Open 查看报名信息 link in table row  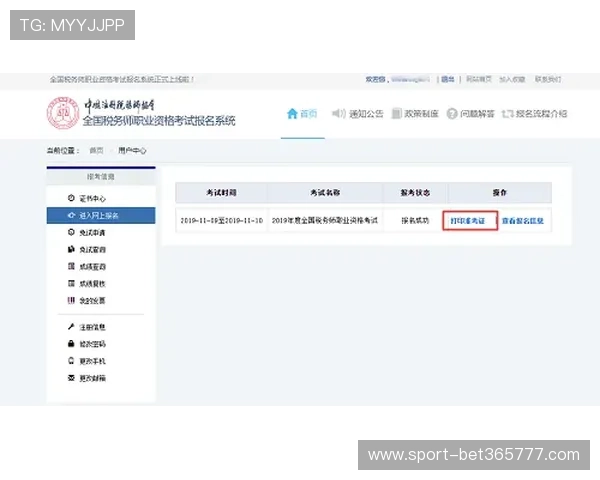tap(523, 221)
